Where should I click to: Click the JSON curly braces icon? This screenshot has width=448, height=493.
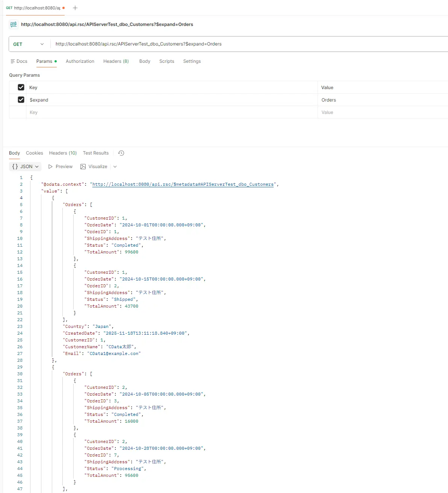15,167
